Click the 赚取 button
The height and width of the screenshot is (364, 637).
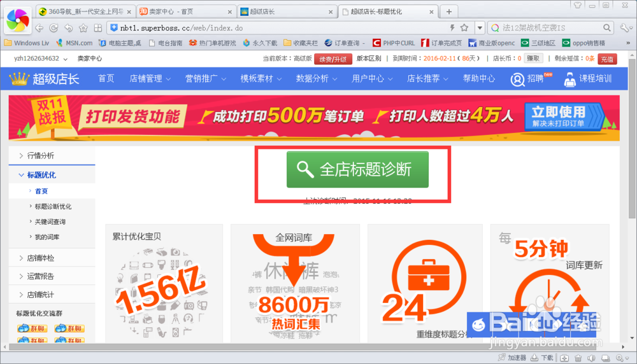point(533,59)
